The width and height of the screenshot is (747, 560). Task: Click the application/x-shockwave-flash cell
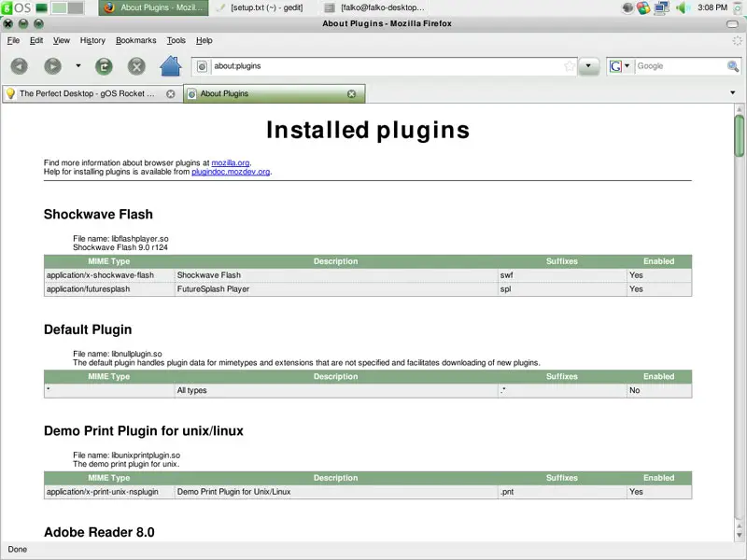[109, 275]
